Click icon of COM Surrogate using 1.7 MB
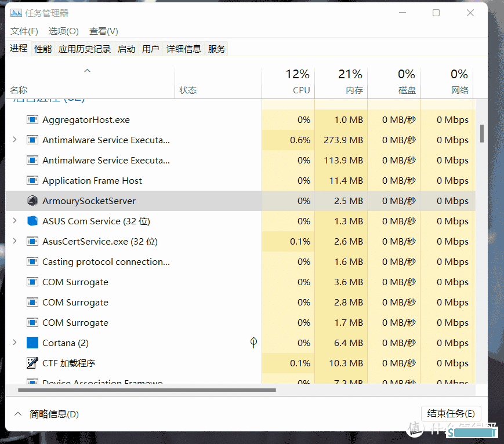 [x=32, y=322]
